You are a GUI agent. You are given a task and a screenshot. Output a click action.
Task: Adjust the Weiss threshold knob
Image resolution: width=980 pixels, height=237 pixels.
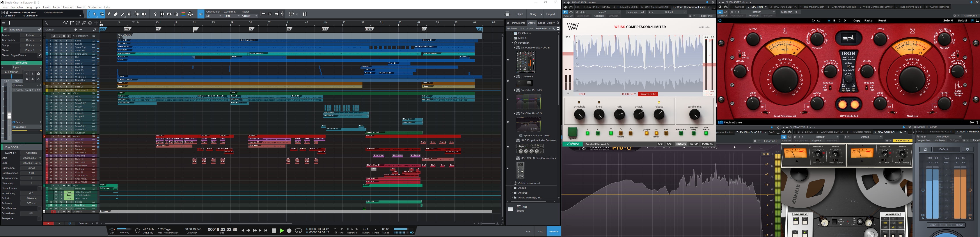[579, 114]
